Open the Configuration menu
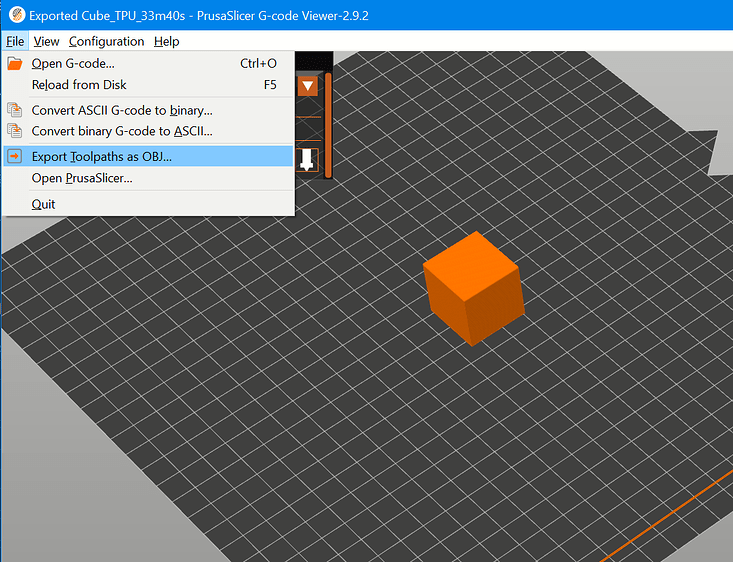Image resolution: width=733 pixels, height=562 pixels. tap(106, 41)
